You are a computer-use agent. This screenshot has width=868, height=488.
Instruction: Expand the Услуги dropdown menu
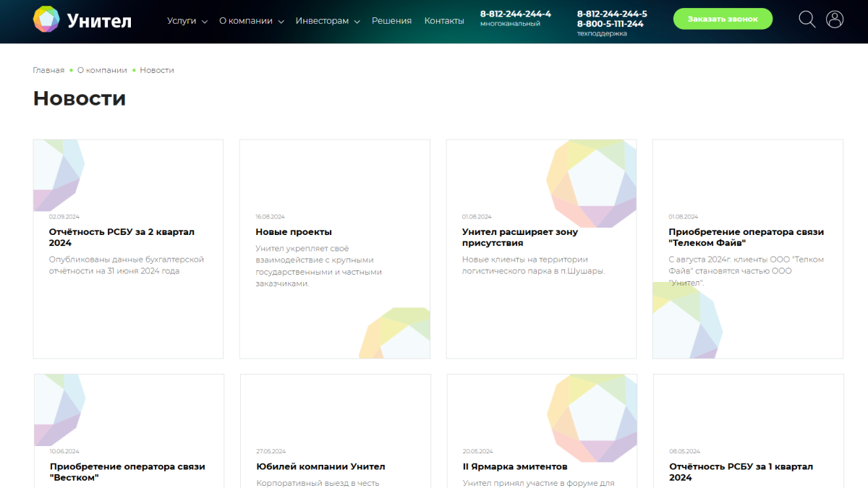coord(187,21)
